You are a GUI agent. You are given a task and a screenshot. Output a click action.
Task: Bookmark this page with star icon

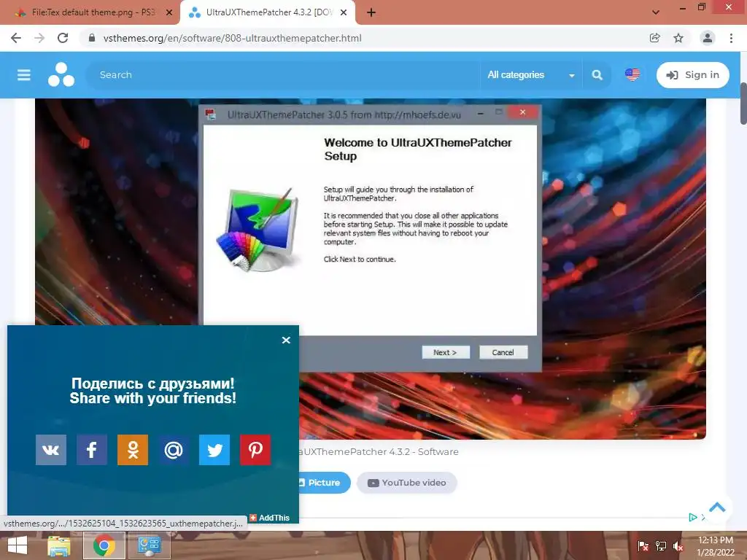pos(678,38)
